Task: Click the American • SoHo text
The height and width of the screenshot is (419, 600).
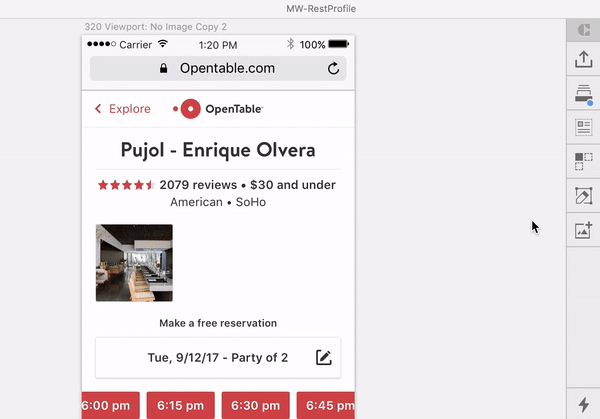Action: pos(218,202)
